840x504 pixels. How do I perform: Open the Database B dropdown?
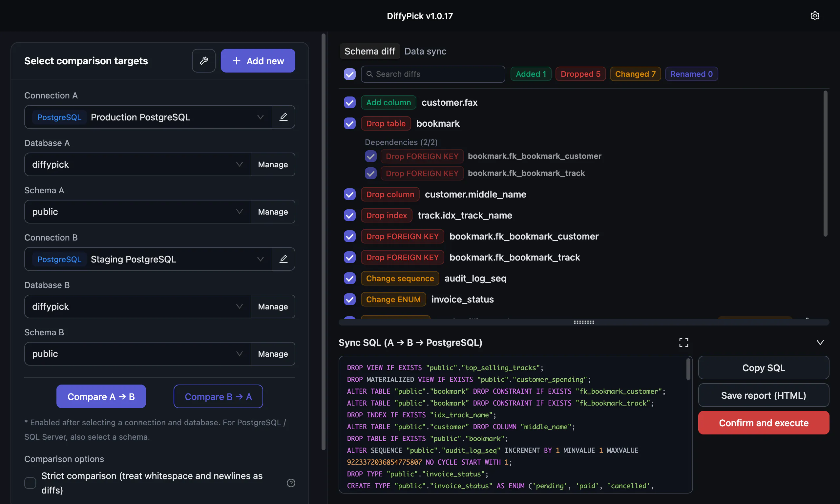coord(137,306)
